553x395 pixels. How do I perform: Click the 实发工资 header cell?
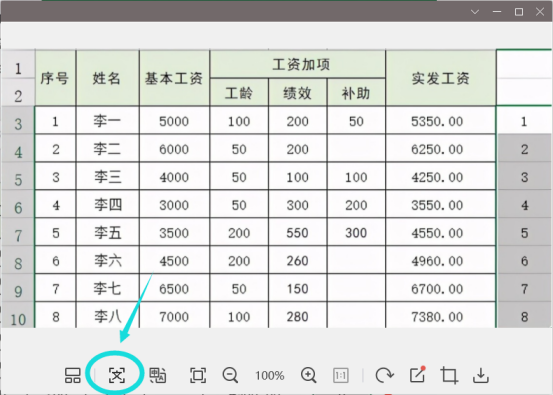click(x=441, y=78)
